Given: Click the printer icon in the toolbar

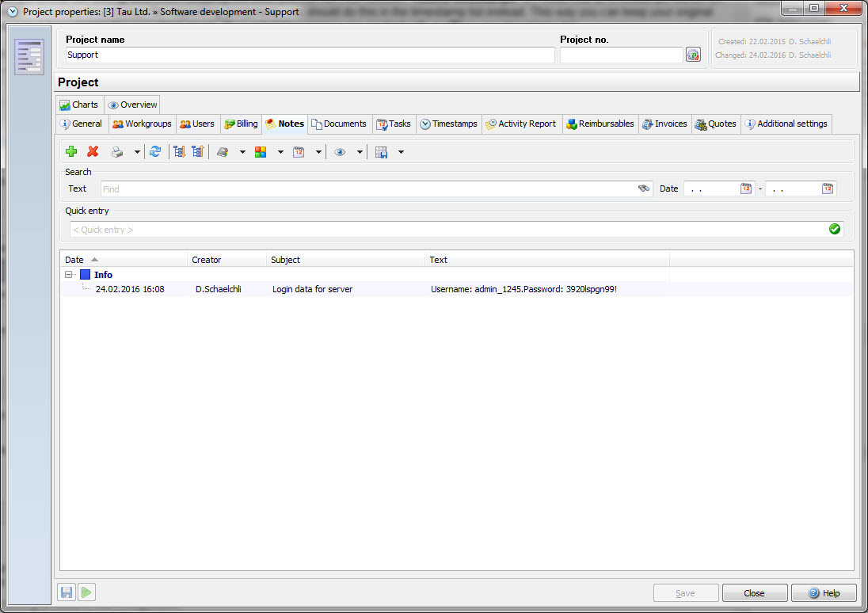Looking at the screenshot, I should coord(117,152).
